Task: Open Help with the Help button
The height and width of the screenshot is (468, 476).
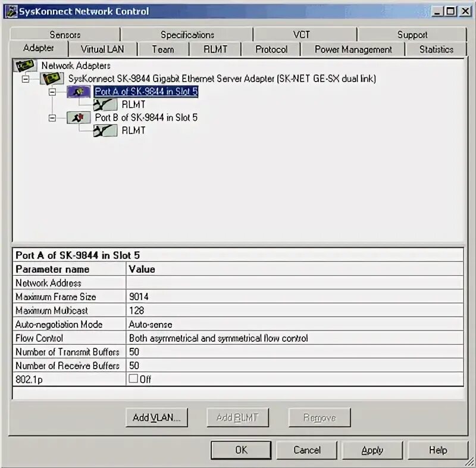Action: point(438,450)
